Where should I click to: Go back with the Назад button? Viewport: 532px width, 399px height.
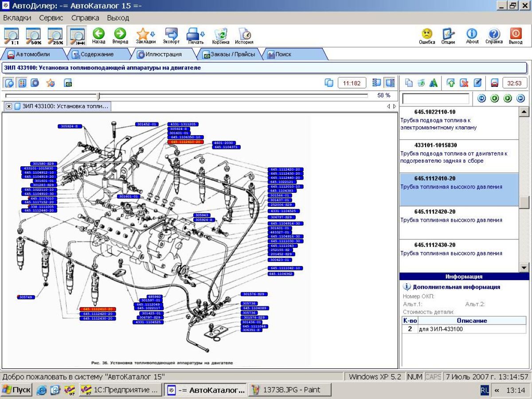99,36
